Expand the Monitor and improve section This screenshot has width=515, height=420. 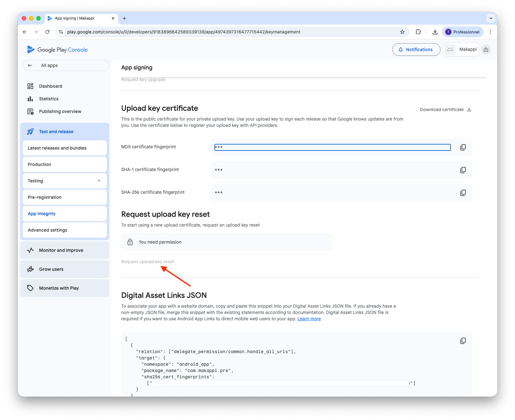click(65, 250)
